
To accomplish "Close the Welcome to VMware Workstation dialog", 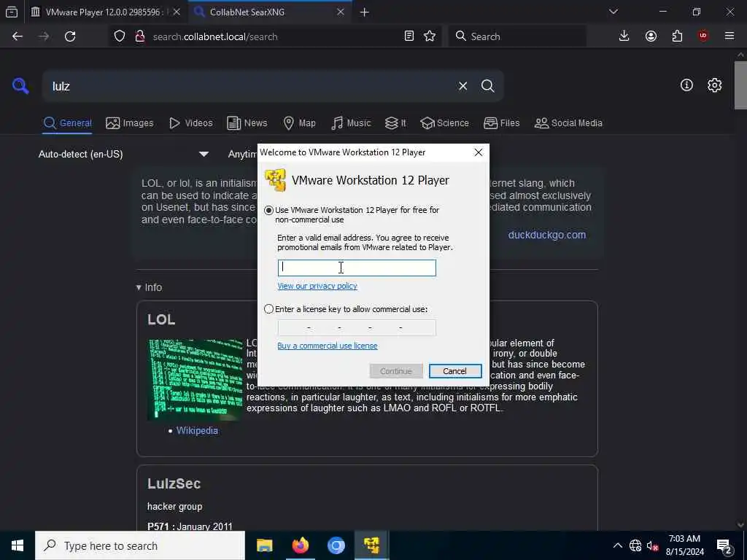I will click(479, 152).
